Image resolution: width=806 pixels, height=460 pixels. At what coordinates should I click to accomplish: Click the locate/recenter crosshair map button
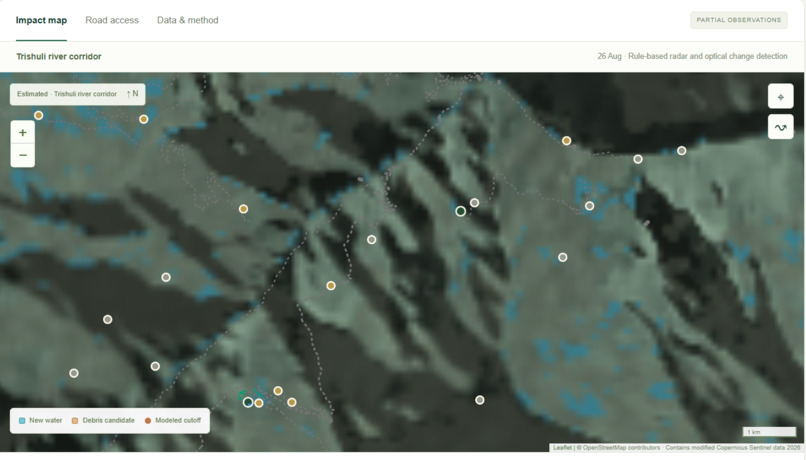pyautogui.click(x=780, y=97)
